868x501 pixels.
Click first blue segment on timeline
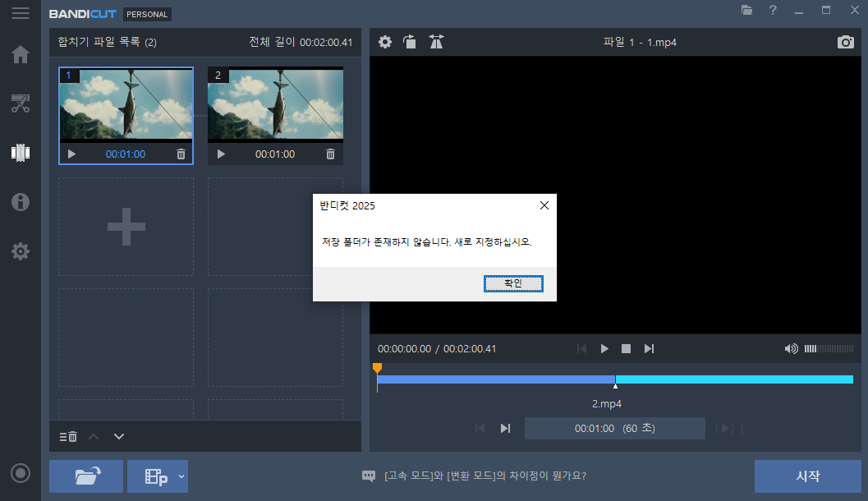tap(496, 379)
